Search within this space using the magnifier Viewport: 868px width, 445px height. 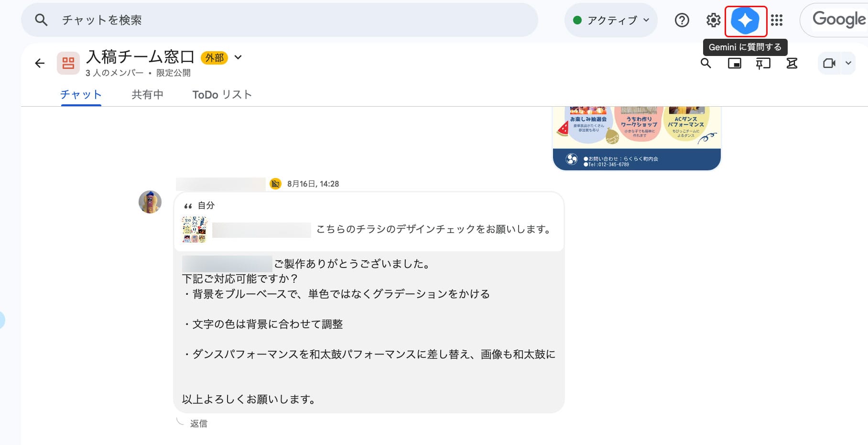coord(705,63)
